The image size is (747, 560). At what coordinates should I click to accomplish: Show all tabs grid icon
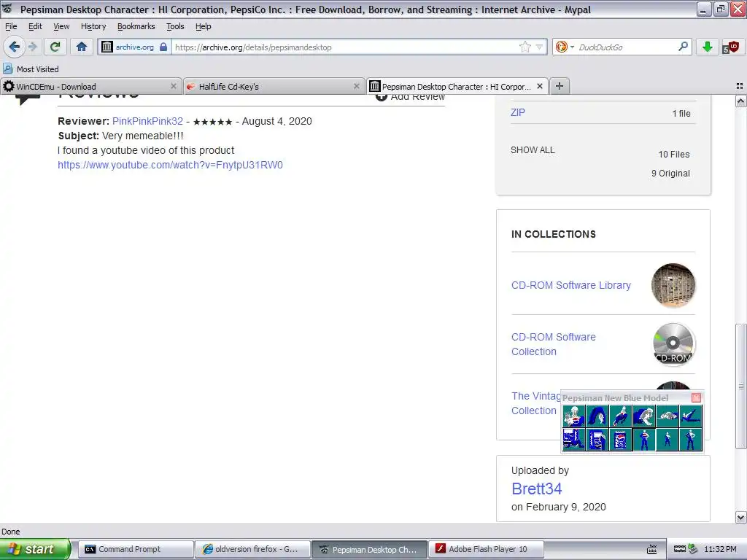click(x=740, y=86)
